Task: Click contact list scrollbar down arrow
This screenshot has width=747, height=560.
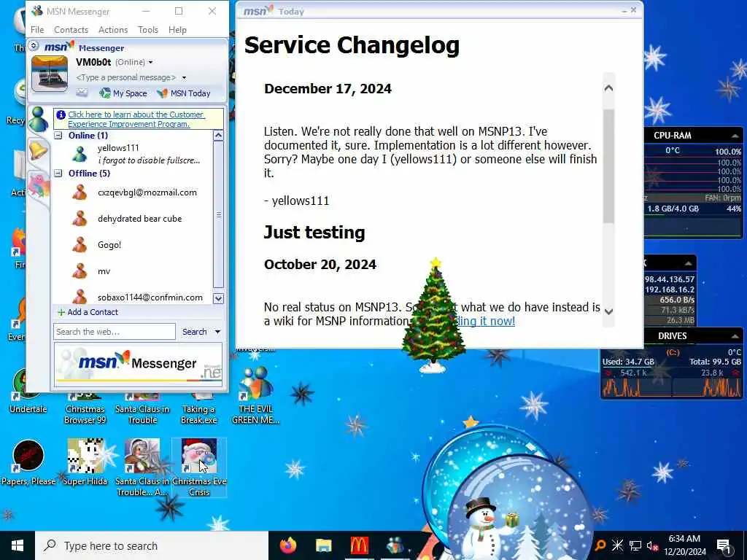Action: (x=218, y=299)
